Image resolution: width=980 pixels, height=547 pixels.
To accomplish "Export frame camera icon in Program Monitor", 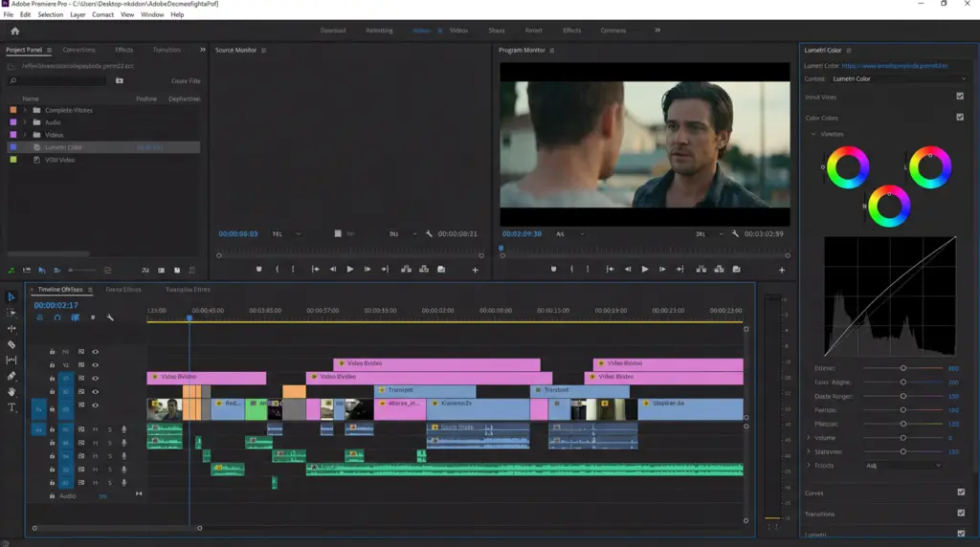I will (x=736, y=269).
